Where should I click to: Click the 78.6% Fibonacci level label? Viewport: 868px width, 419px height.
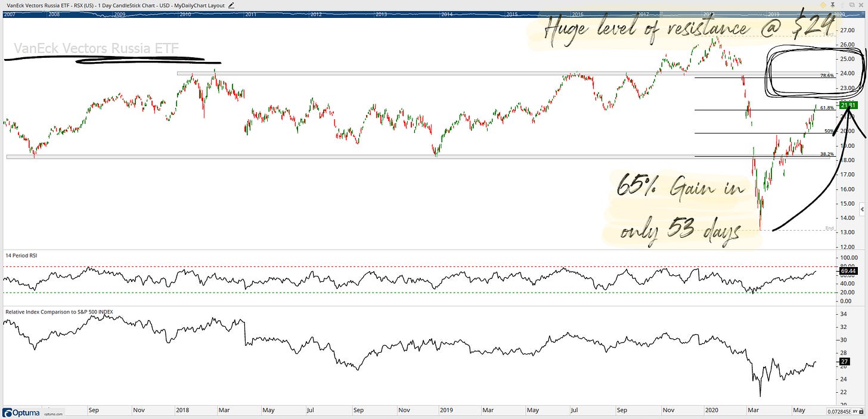pyautogui.click(x=826, y=76)
